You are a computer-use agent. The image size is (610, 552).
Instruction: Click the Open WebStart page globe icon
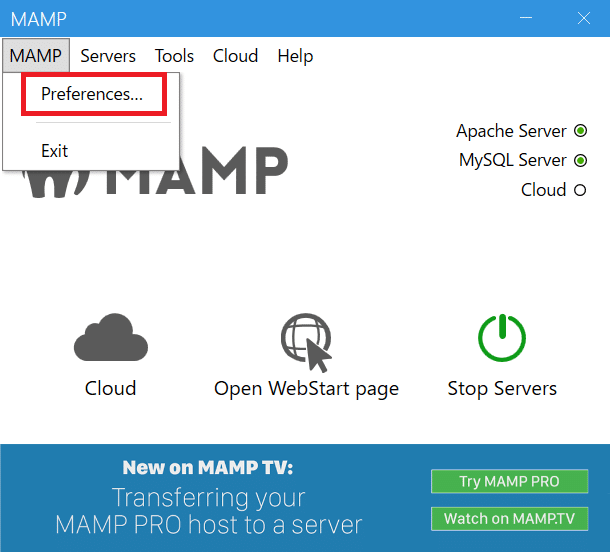coord(306,342)
